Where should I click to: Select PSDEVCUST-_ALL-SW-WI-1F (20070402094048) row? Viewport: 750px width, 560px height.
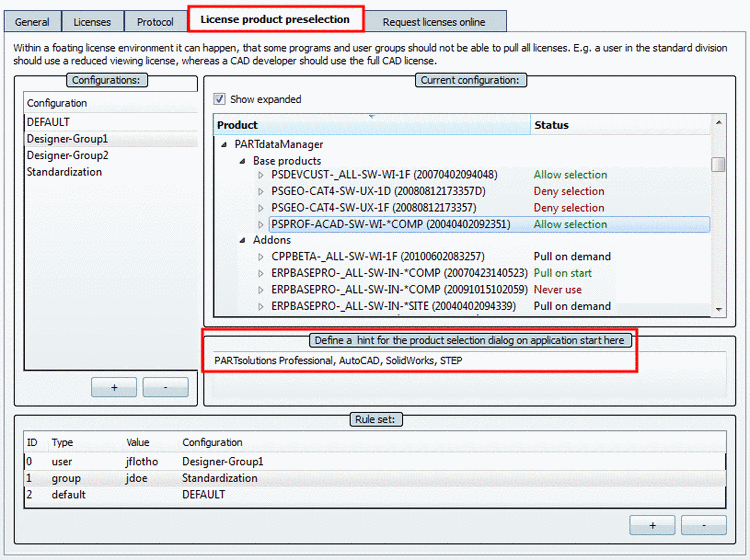pyautogui.click(x=384, y=175)
